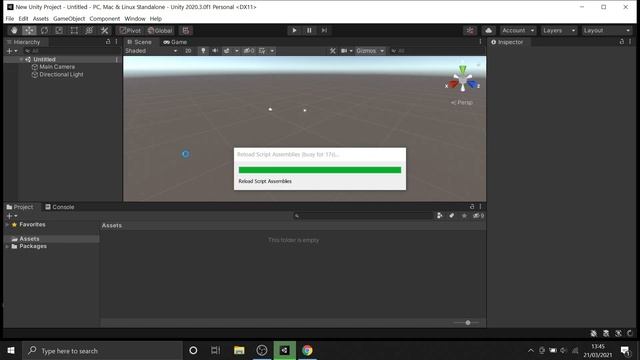Toggle scene audio speaker icon
640x360 pixels.
(215, 51)
